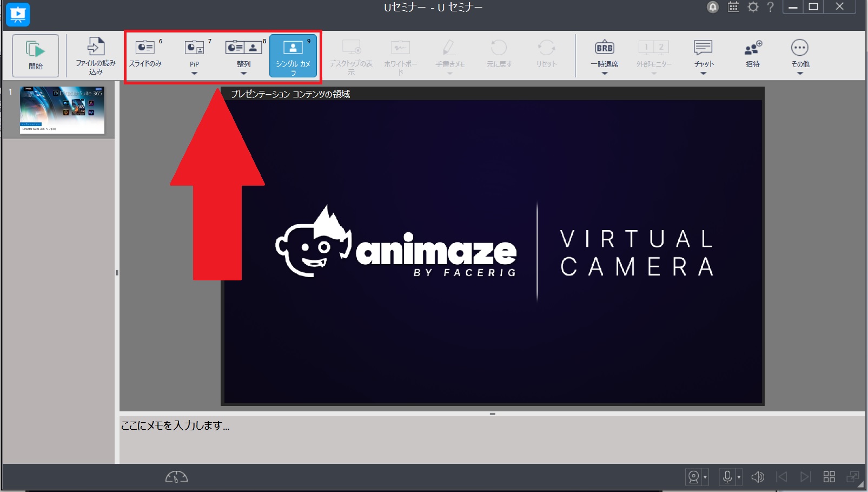Start the webinar with the 開始 button
This screenshot has height=492, width=868.
click(x=36, y=55)
